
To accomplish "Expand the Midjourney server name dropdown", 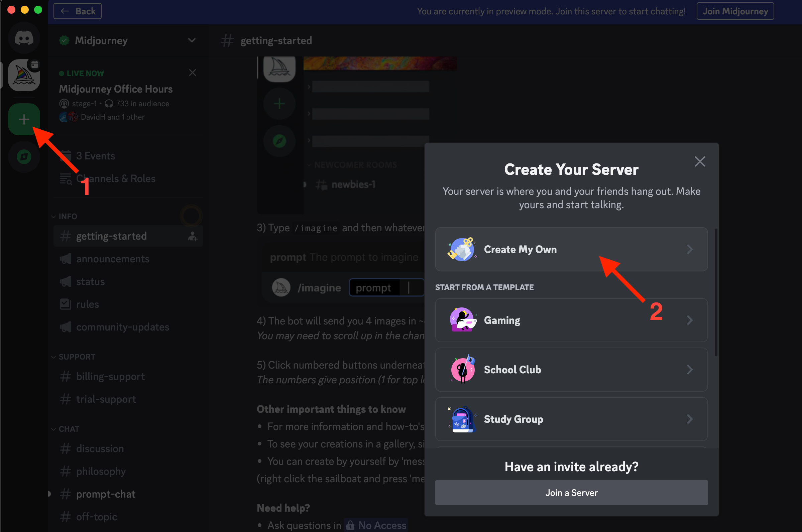I will 192,40.
